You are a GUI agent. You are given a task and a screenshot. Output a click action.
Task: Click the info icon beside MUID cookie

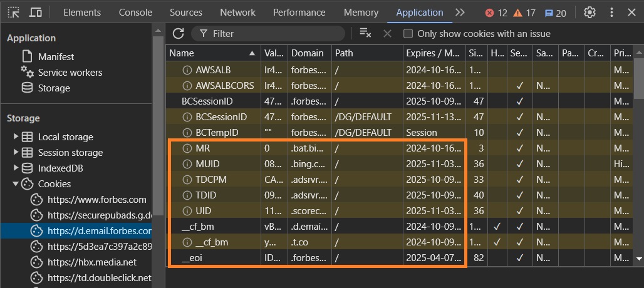[x=186, y=164]
